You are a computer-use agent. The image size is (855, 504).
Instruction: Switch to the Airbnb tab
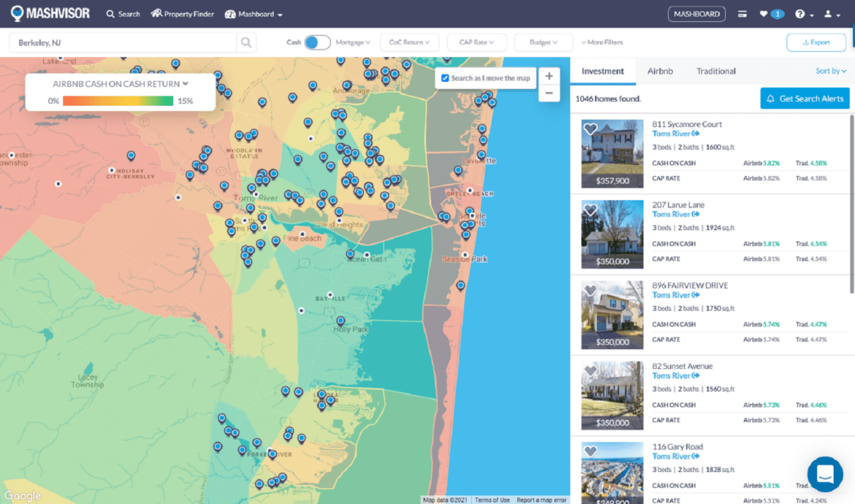pyautogui.click(x=660, y=71)
